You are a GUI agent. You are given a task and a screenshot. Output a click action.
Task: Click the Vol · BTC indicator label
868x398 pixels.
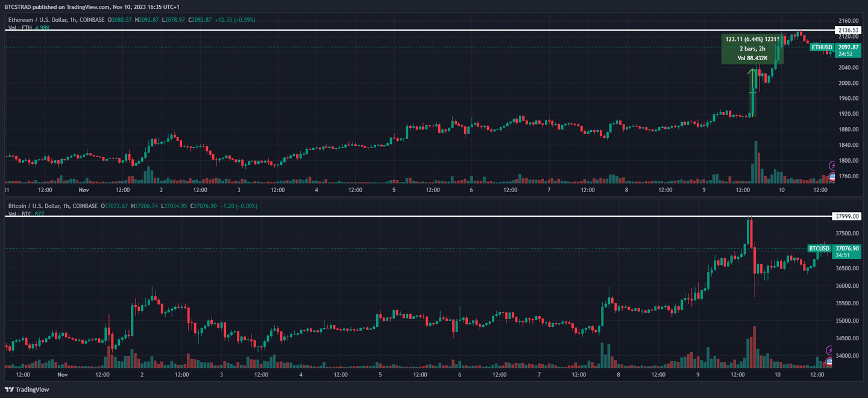point(21,214)
